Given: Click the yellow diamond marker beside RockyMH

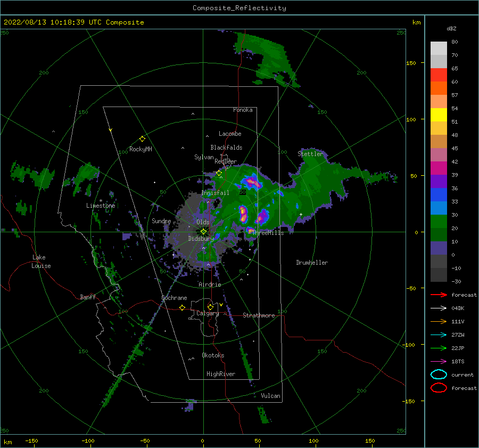Looking at the screenshot, I should [142, 139].
